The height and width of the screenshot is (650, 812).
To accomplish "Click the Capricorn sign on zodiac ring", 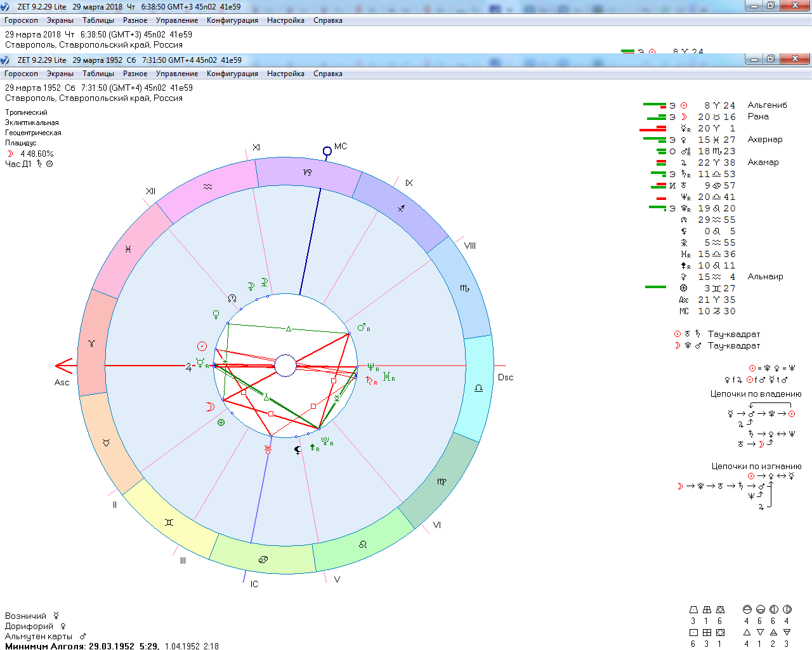I will pos(307,172).
